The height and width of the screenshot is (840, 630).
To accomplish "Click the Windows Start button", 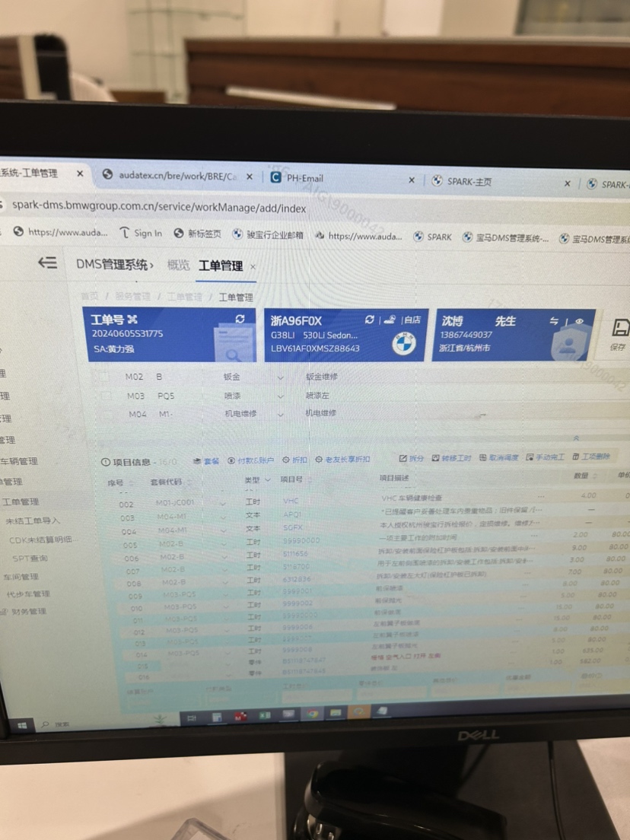I will point(22,725).
